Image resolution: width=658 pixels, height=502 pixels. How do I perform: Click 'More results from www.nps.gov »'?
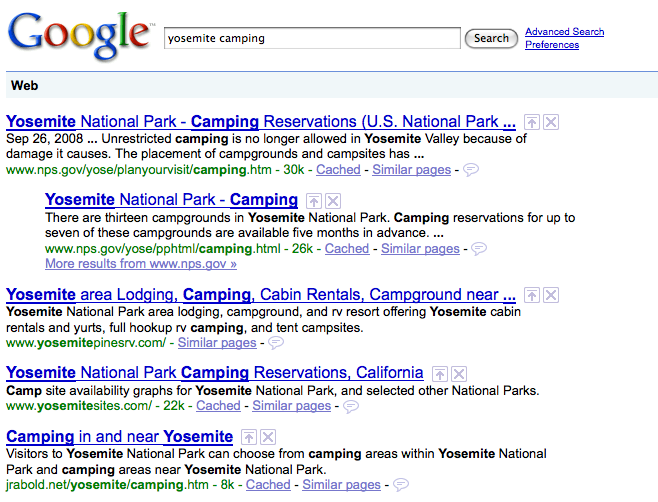[141, 264]
